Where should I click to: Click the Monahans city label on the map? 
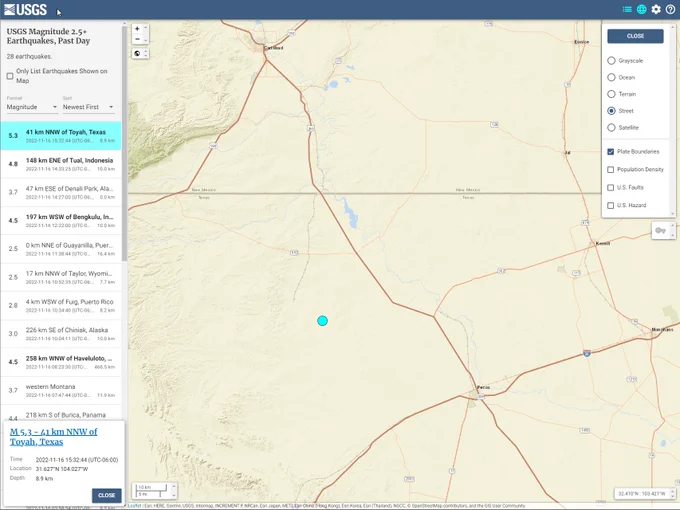pos(662,330)
